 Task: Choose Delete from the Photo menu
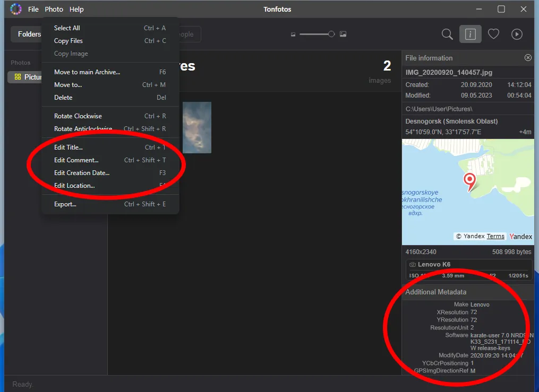coord(110,98)
